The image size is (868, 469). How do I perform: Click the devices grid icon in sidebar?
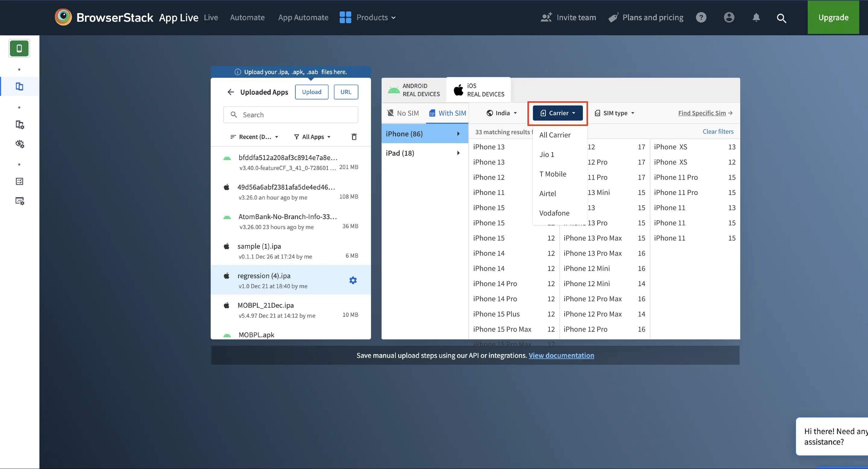tap(18, 87)
